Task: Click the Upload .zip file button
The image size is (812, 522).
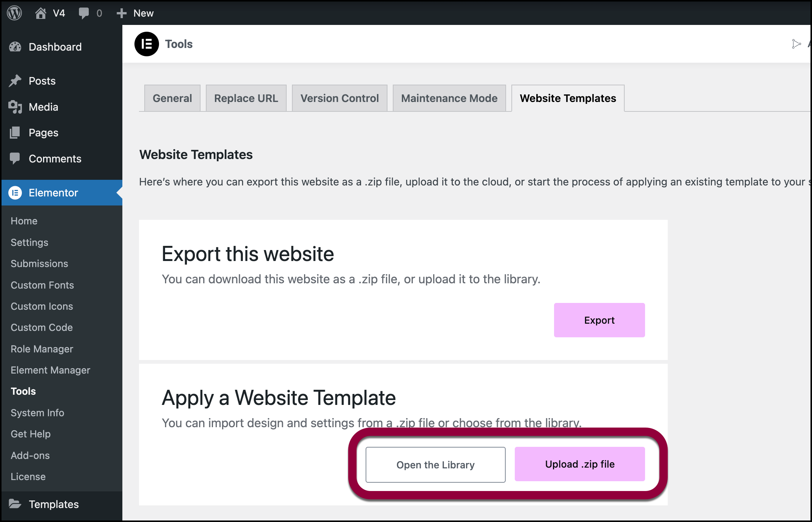Action: (x=579, y=464)
